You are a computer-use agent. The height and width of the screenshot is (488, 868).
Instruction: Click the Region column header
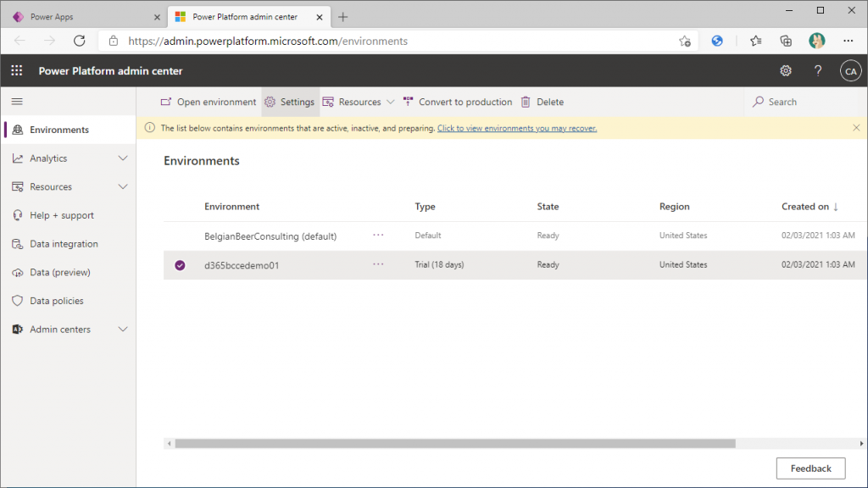pyautogui.click(x=674, y=207)
